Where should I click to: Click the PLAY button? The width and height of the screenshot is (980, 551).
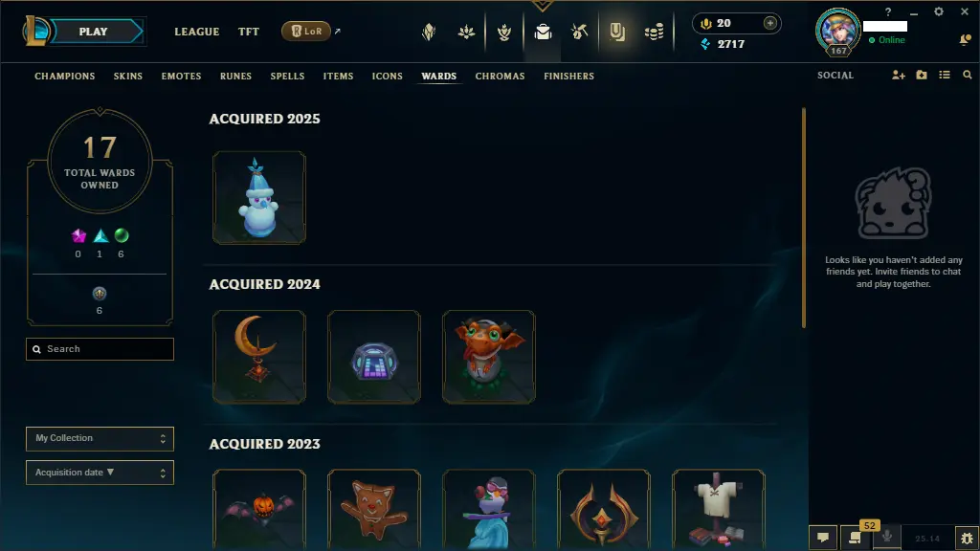(x=93, y=32)
